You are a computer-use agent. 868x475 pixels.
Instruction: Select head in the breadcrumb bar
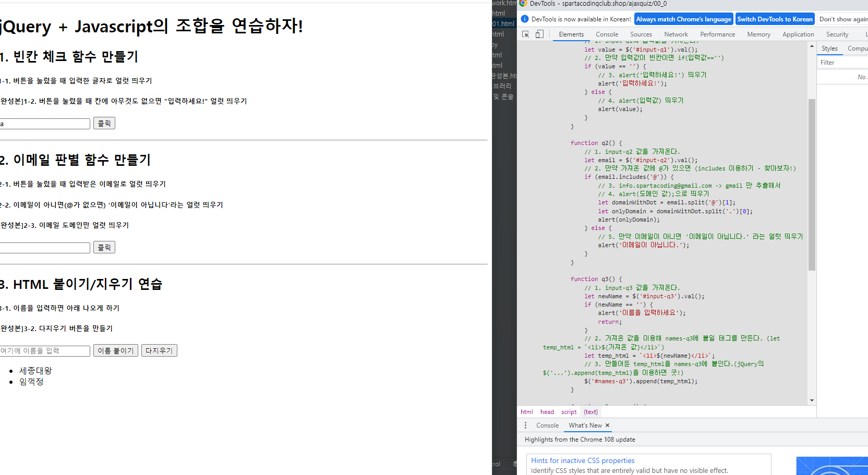(x=547, y=412)
